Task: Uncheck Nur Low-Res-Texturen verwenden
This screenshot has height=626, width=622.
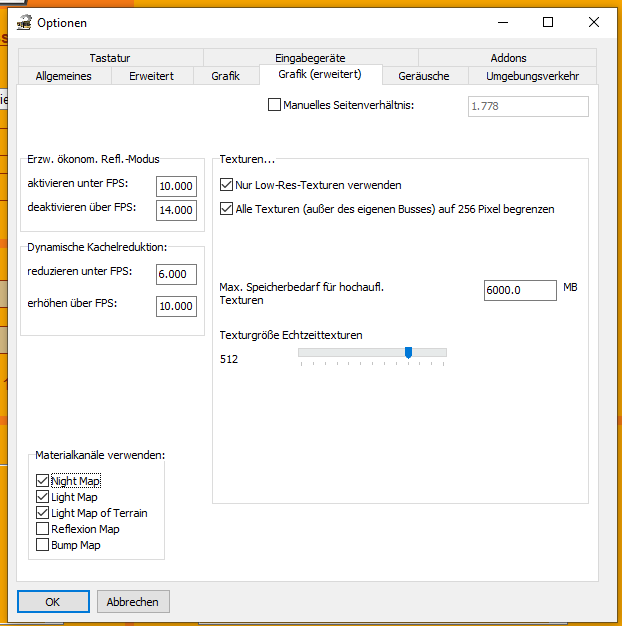Action: pyautogui.click(x=226, y=185)
